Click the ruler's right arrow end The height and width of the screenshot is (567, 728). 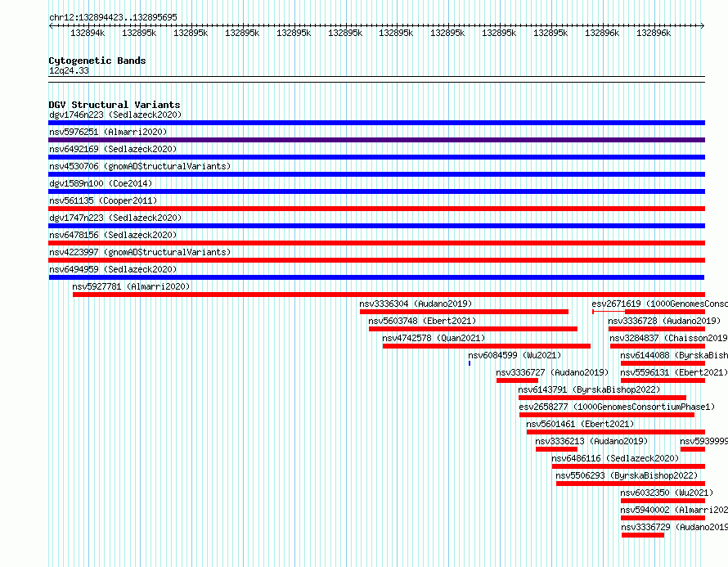(x=703, y=25)
